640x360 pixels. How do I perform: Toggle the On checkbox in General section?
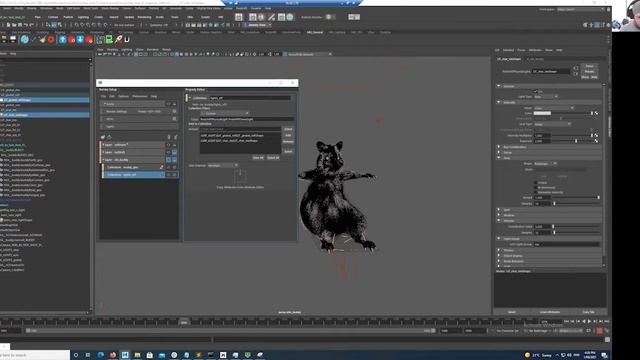pos(536,91)
